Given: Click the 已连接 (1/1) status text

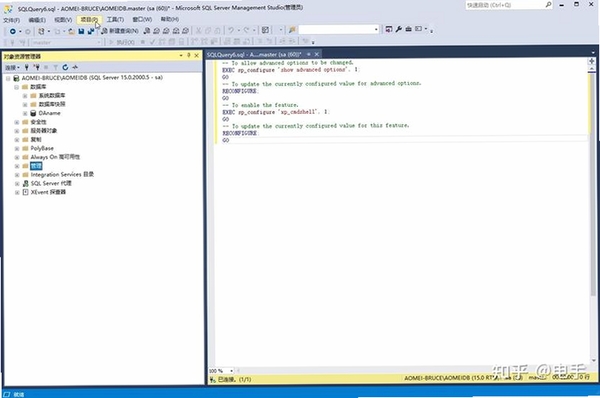Looking at the screenshot, I should (x=234, y=380).
